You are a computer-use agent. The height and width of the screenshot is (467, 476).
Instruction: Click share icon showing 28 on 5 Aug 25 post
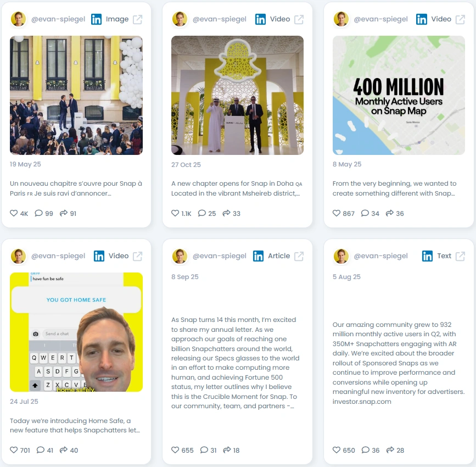tap(390, 449)
